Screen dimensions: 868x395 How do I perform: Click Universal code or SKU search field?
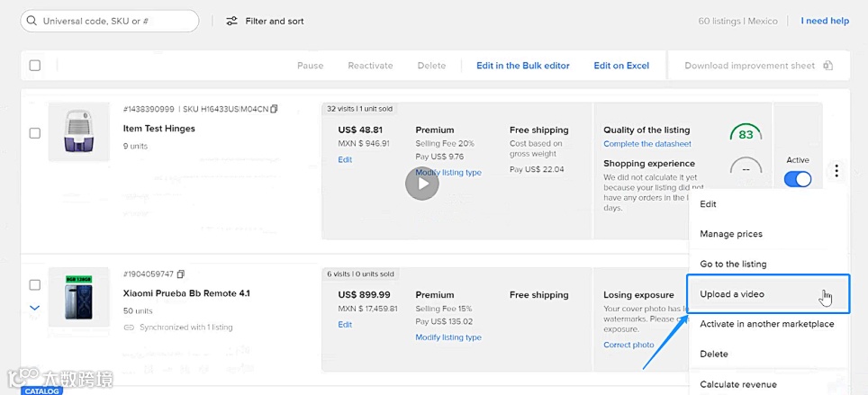point(117,21)
